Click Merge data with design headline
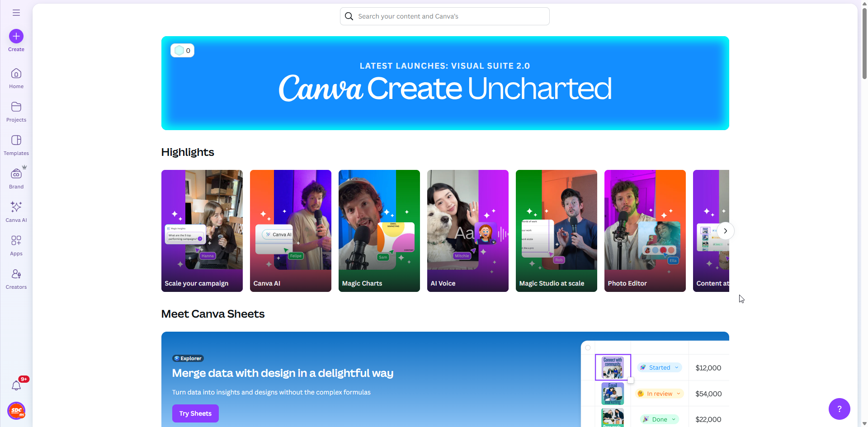The width and height of the screenshot is (868, 427). (283, 373)
